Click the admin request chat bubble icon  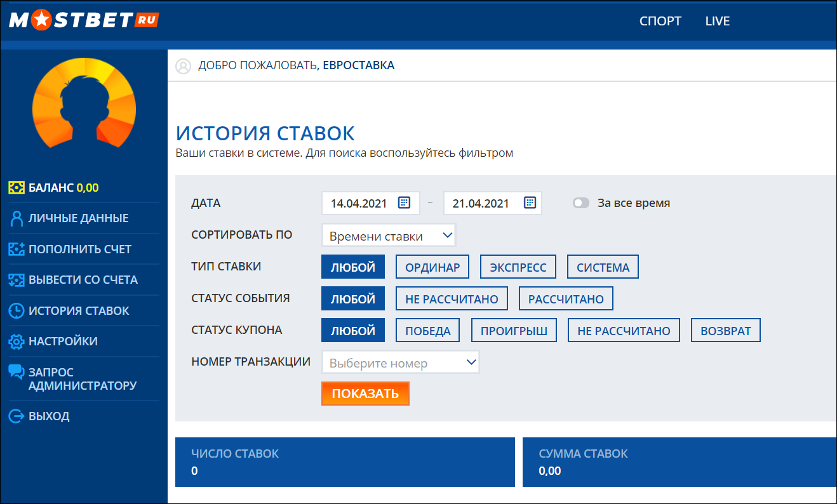click(x=17, y=372)
